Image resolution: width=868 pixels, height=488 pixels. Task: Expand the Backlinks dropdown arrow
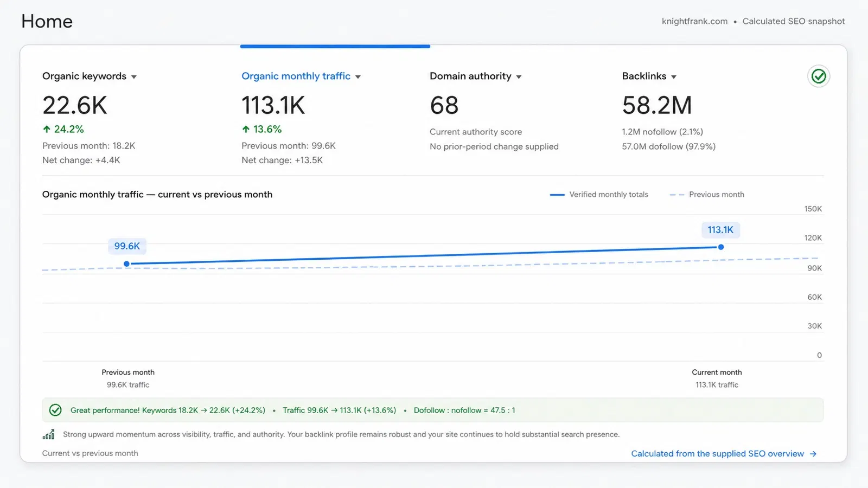coord(674,77)
